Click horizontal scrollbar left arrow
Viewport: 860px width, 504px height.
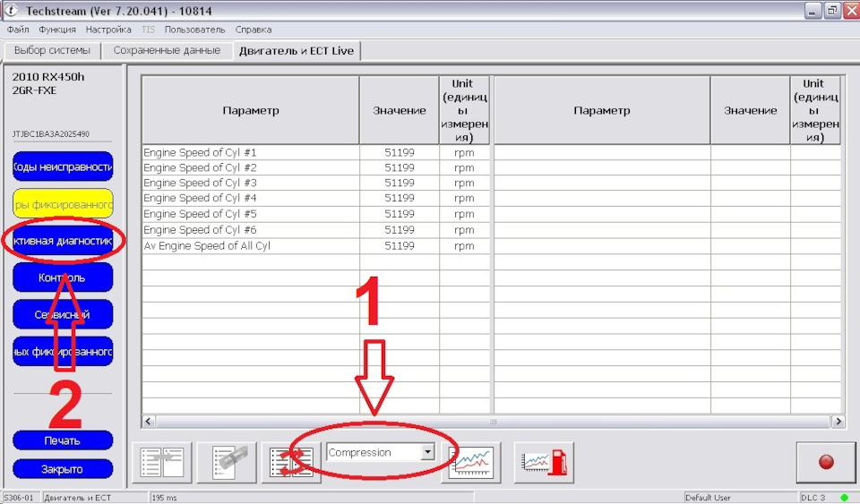click(148, 422)
